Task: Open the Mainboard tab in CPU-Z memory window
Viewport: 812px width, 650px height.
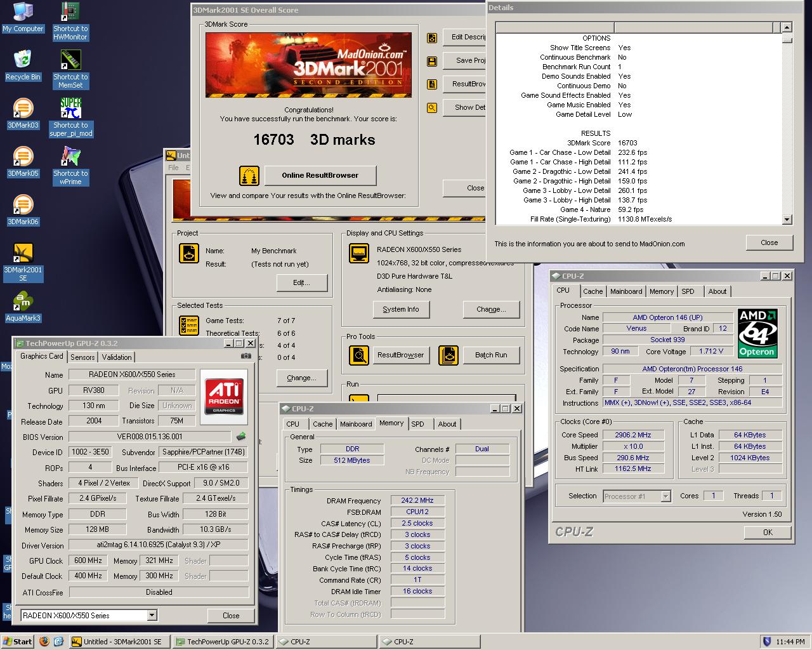Action: tap(356, 424)
